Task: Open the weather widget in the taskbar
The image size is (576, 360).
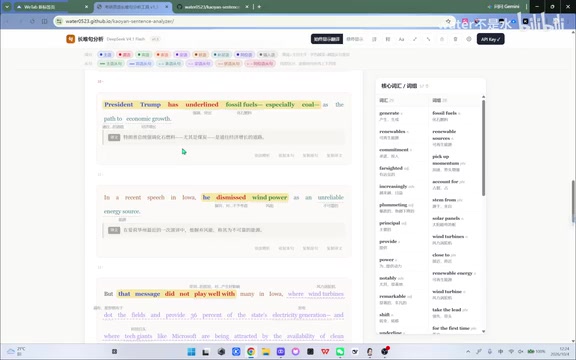Action: tap(16, 352)
